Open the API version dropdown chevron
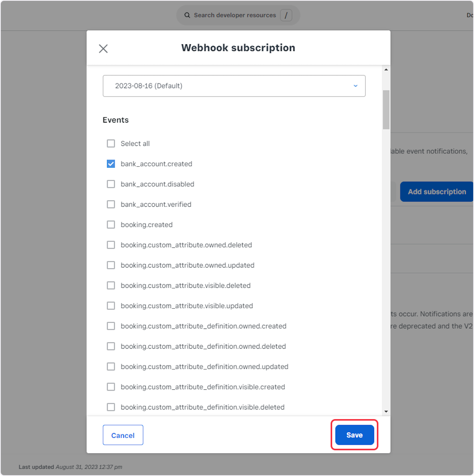Viewport: 474px width, 476px height. tap(355, 86)
